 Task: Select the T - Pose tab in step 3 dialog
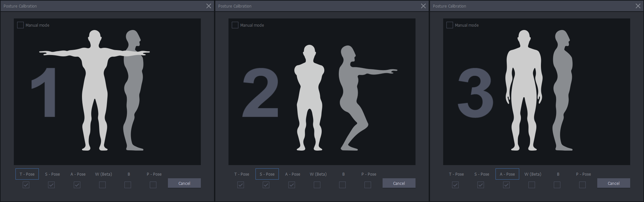[456, 174]
